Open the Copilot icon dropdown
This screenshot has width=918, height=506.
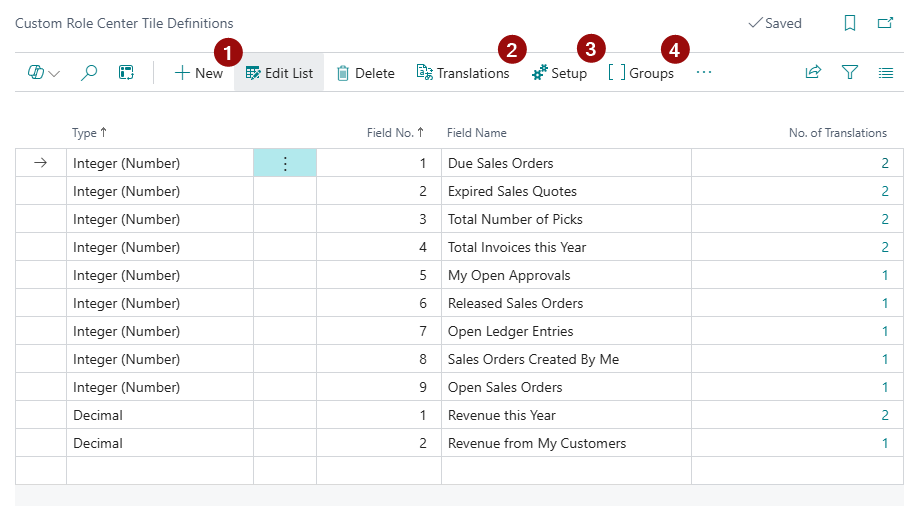(x=44, y=73)
